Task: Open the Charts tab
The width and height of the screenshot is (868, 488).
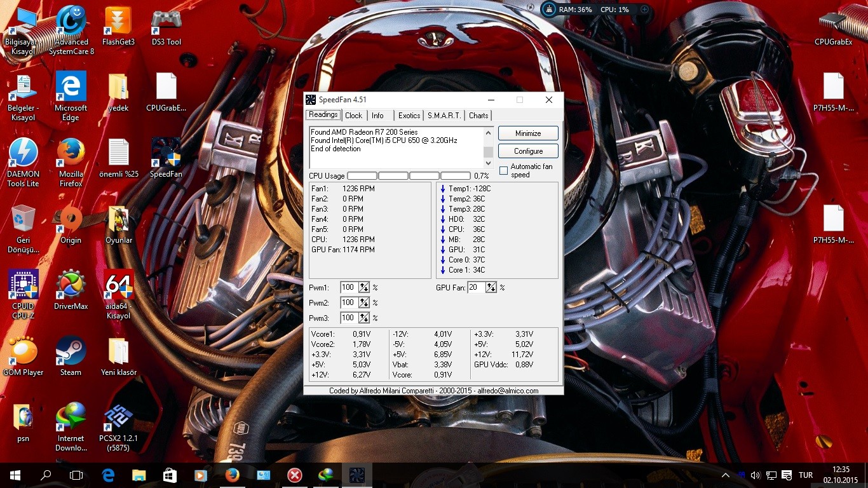Action: (x=478, y=116)
